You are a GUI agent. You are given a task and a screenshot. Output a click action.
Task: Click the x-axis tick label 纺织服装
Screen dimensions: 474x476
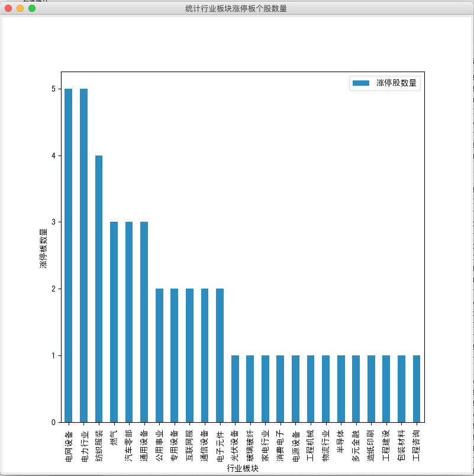(x=99, y=446)
